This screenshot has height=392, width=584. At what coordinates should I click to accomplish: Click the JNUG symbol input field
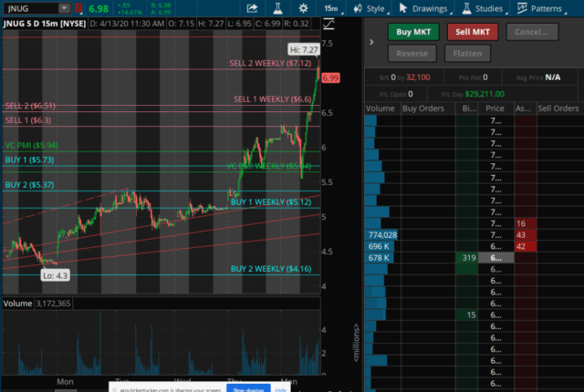click(x=31, y=8)
